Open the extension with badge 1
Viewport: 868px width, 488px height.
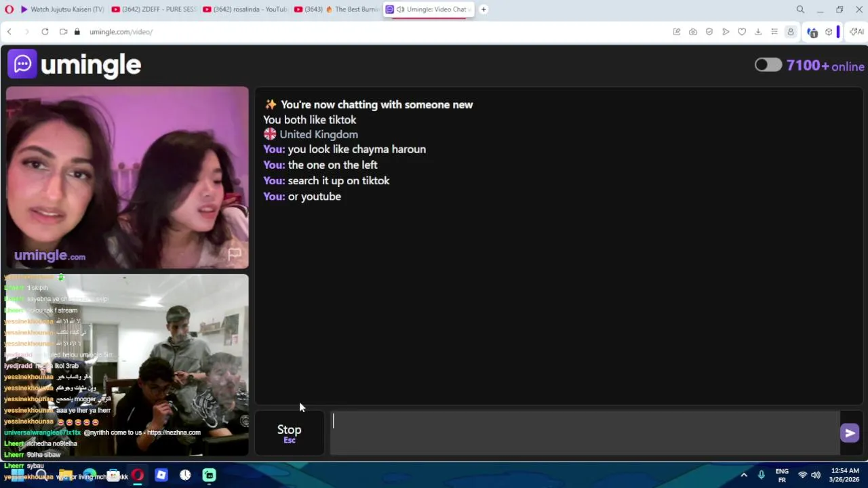tap(812, 32)
